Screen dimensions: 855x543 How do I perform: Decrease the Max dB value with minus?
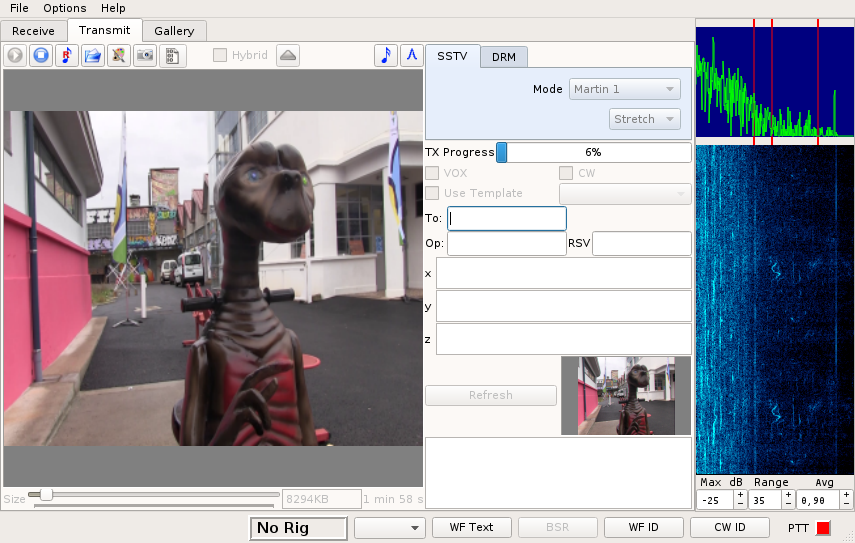740,504
